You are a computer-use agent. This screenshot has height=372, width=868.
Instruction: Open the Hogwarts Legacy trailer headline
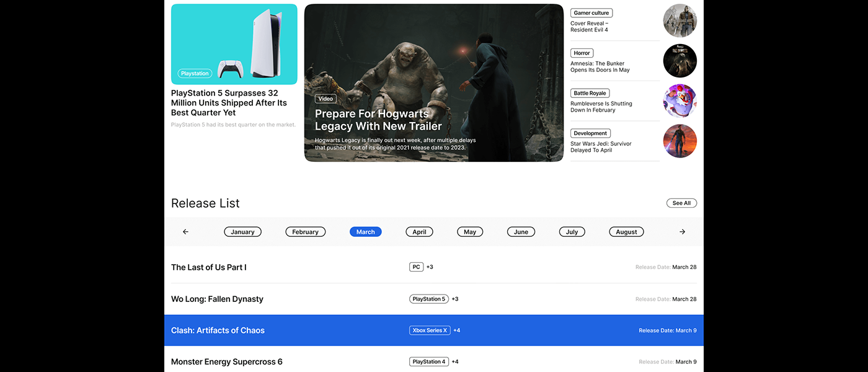[378, 120]
